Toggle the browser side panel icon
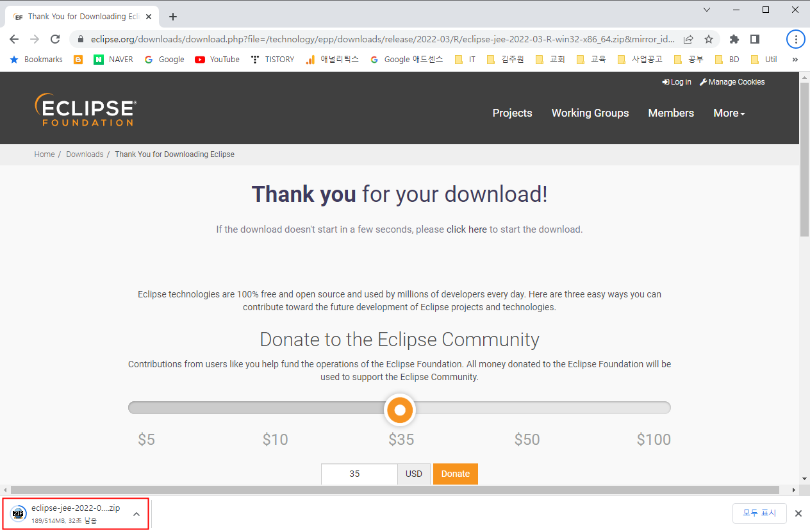Image resolution: width=810 pixels, height=532 pixels. 755,39
